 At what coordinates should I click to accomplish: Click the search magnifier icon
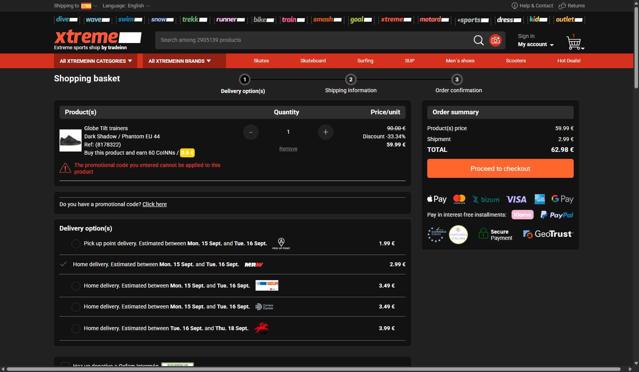click(x=478, y=40)
